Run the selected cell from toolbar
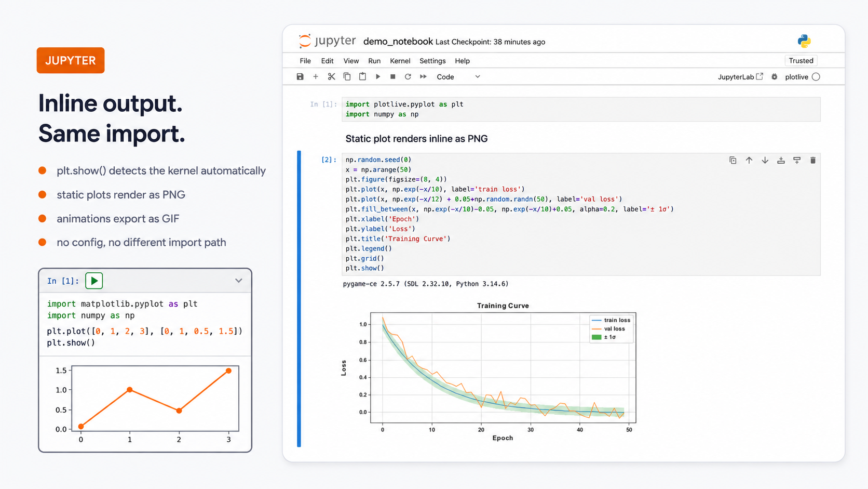This screenshot has width=868, height=489. pyautogui.click(x=378, y=77)
